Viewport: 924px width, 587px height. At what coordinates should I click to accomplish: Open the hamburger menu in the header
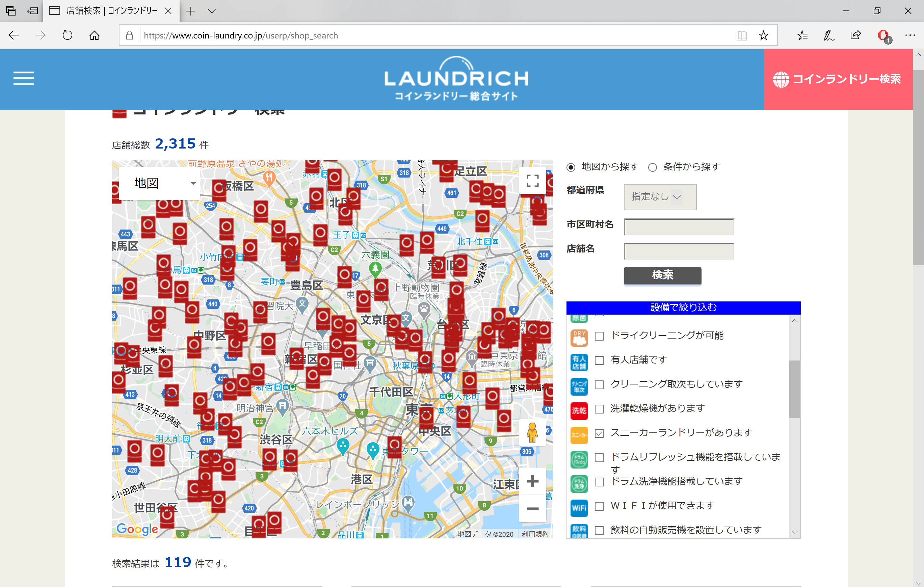[x=23, y=79]
